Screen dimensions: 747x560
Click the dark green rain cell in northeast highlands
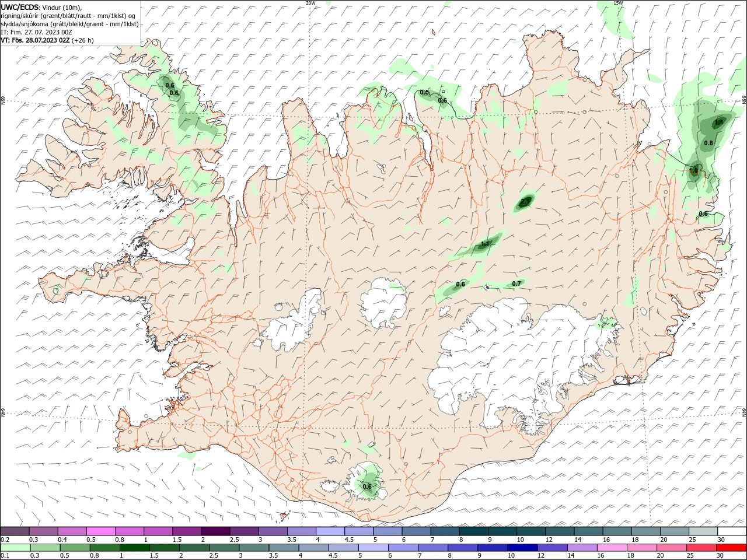525,202
